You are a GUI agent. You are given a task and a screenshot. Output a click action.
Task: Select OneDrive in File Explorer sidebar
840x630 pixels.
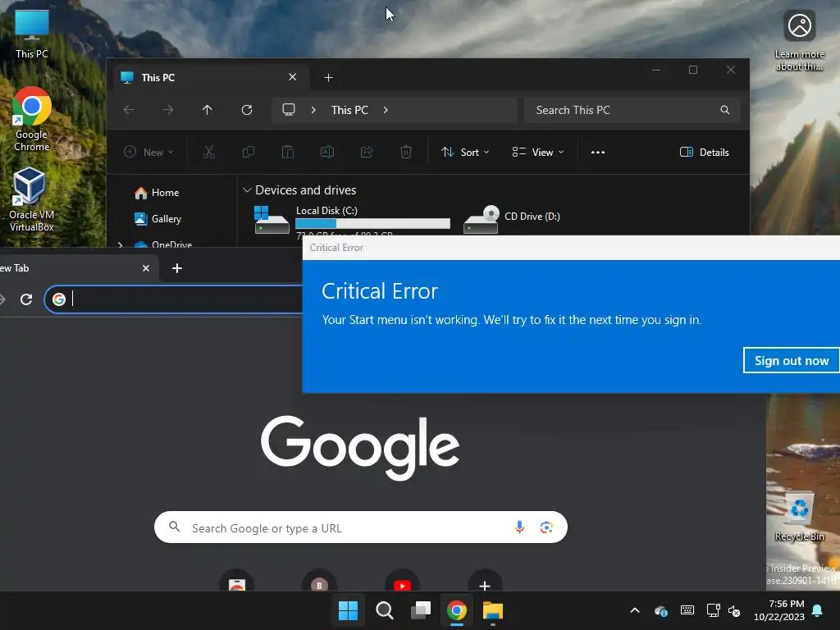163,244
